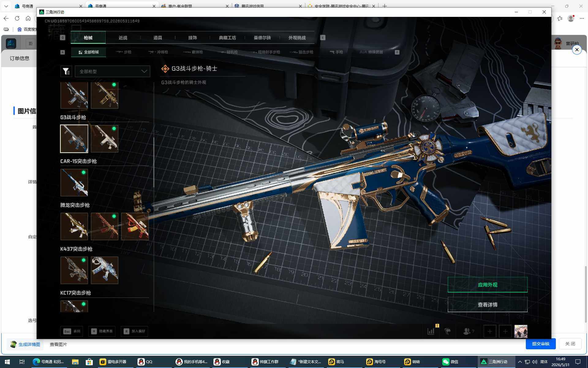
Task: Open the 外观挑战 tab
Action: (297, 38)
